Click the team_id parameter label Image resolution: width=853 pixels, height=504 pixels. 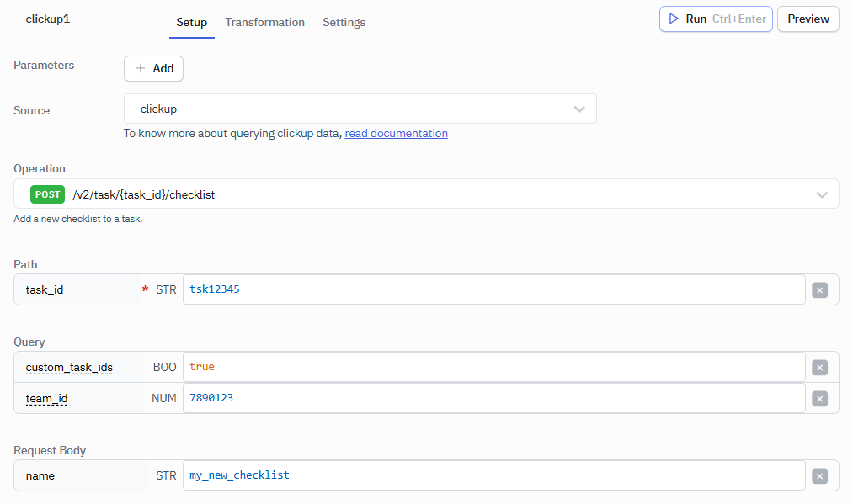click(x=47, y=399)
